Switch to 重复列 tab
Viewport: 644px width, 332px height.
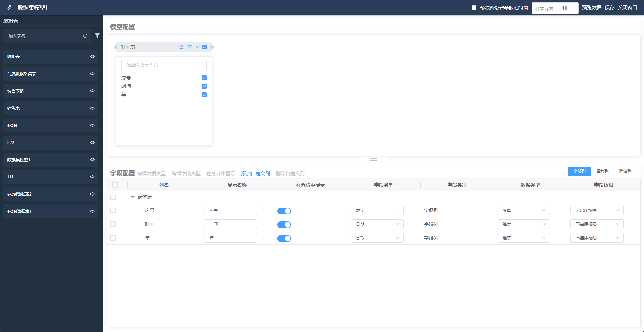point(602,171)
